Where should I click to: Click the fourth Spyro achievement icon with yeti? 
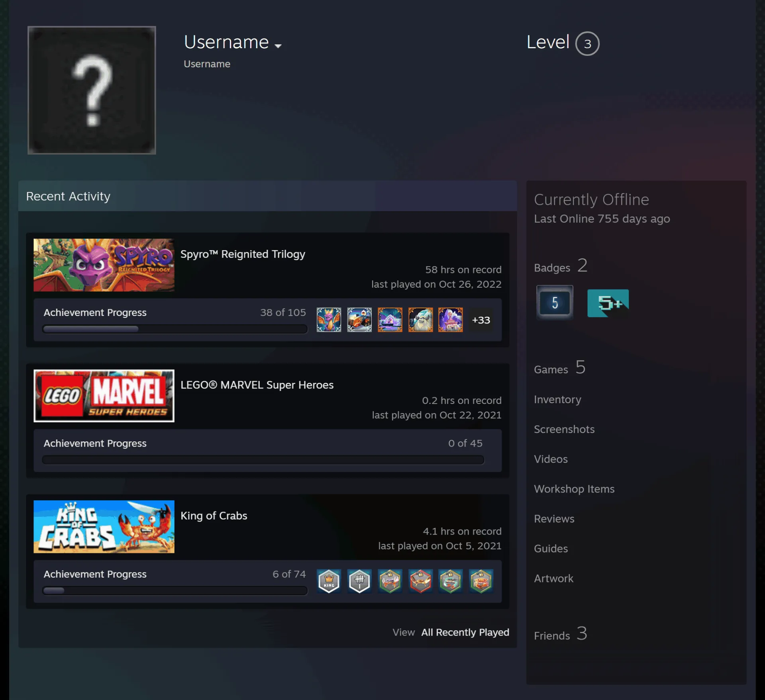pyautogui.click(x=420, y=320)
